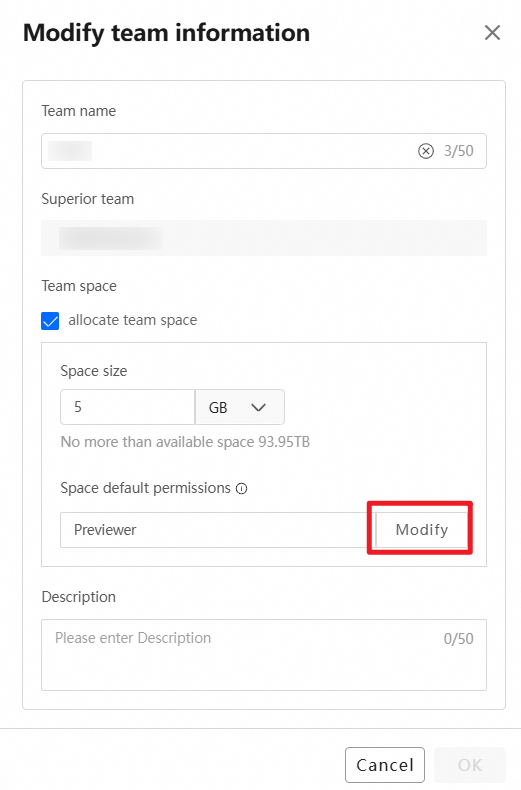Click the Previewer permissions field
The image size is (521, 790).
pos(218,530)
